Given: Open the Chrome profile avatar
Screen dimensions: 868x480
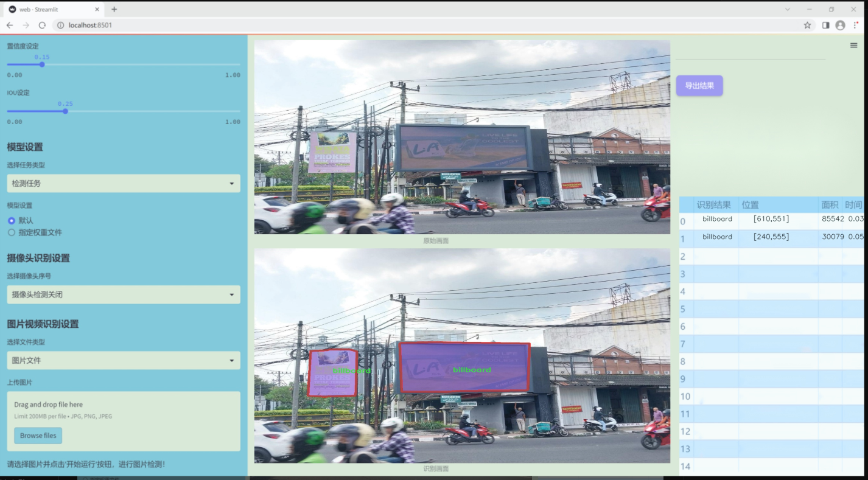Looking at the screenshot, I should [841, 25].
